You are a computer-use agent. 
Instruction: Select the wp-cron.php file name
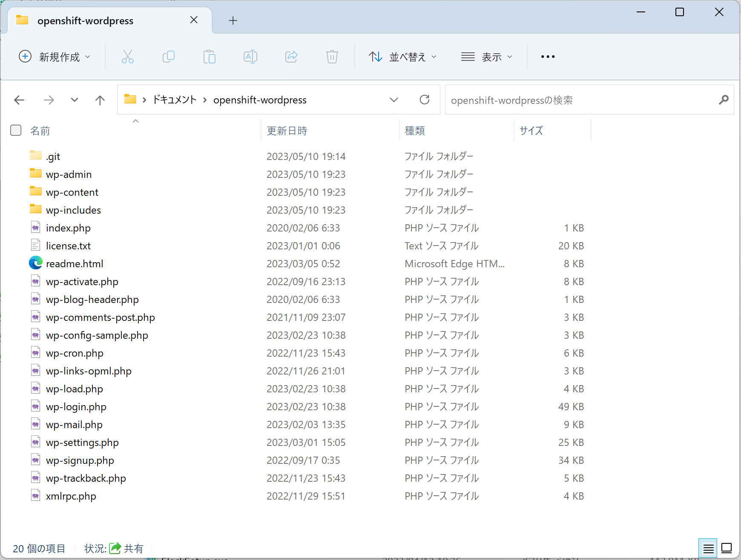tap(75, 353)
